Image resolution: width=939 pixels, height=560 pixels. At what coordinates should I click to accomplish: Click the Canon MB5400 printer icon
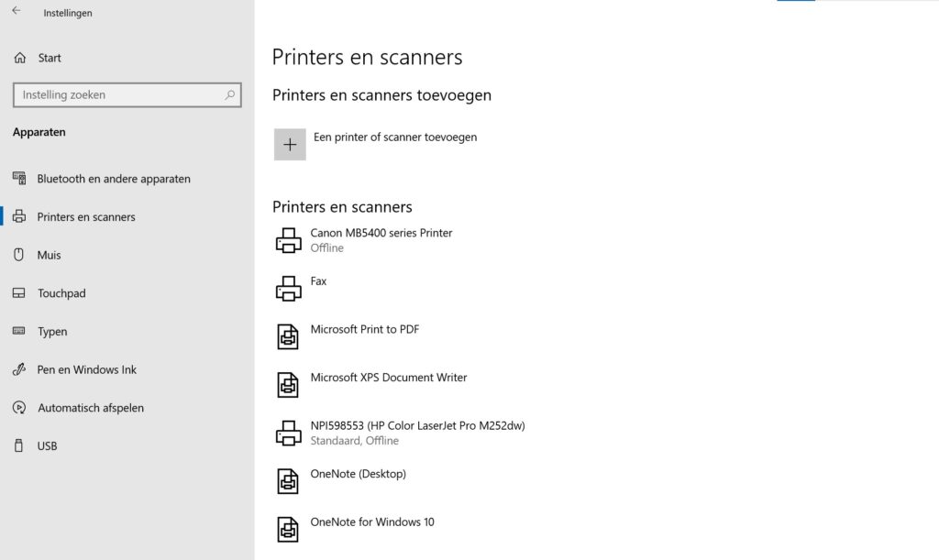289,240
